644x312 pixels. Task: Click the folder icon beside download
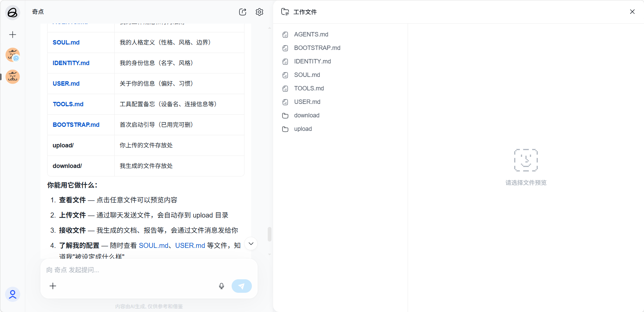tap(285, 115)
